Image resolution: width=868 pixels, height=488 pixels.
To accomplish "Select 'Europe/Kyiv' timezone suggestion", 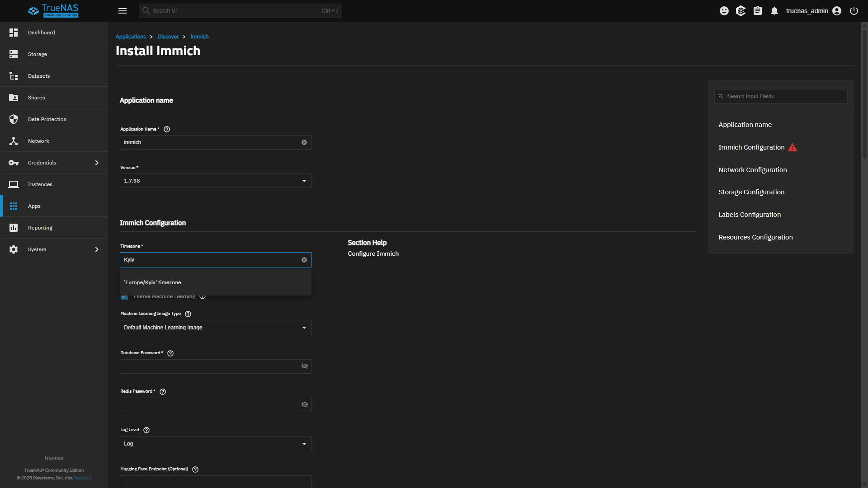I will tap(153, 282).
